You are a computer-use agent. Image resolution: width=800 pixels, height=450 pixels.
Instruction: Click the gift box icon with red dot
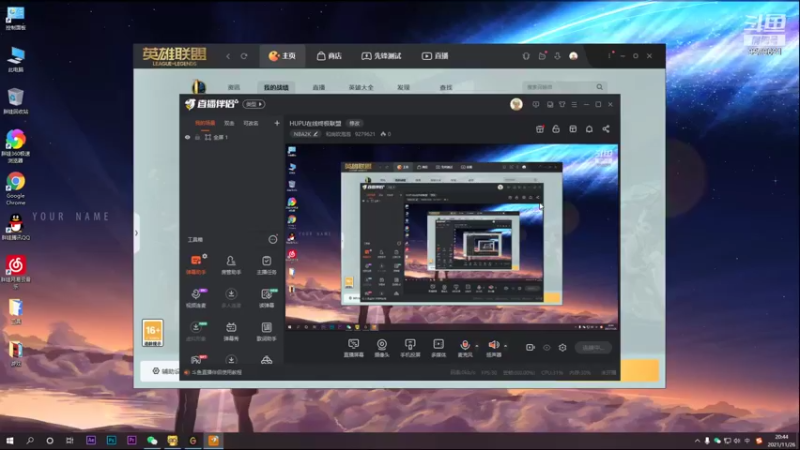click(540, 129)
